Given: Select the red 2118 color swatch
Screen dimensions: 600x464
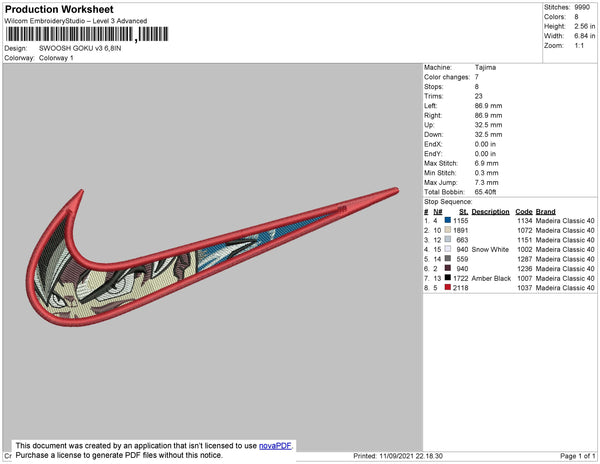Looking at the screenshot, I should (x=448, y=287).
